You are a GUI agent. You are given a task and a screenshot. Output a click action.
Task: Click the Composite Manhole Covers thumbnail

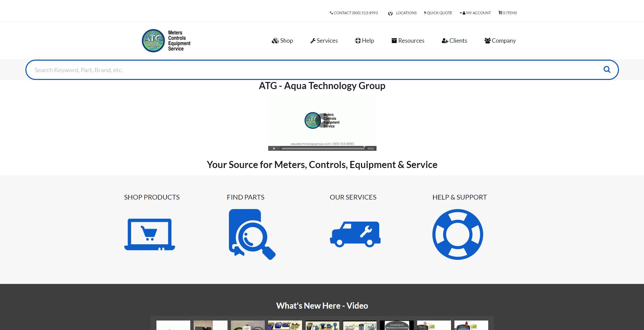396,325
